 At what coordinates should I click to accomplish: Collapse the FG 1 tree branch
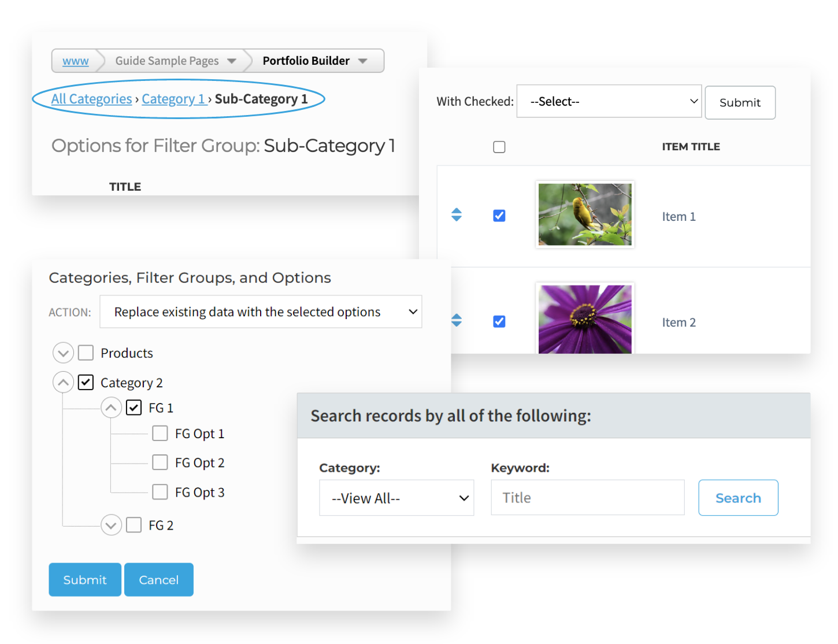(111, 408)
